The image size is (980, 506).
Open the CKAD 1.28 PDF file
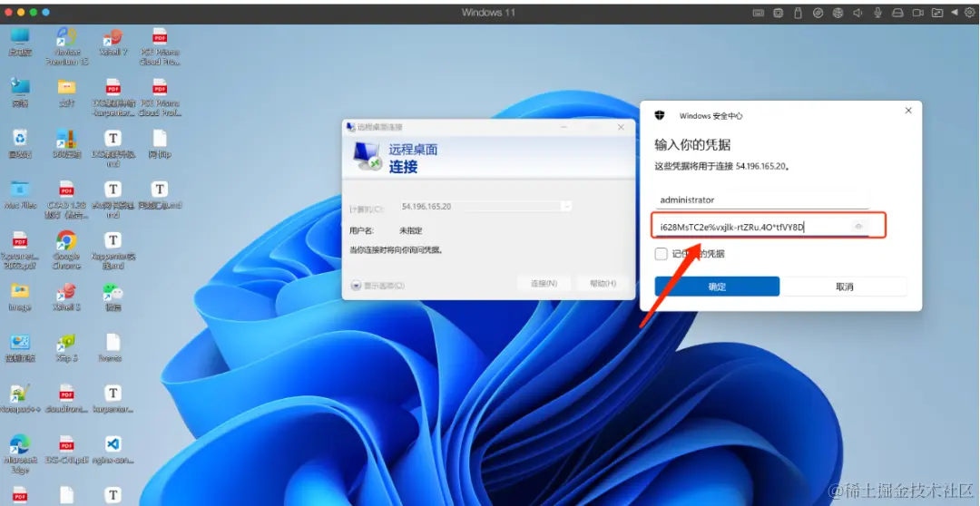coord(66,198)
